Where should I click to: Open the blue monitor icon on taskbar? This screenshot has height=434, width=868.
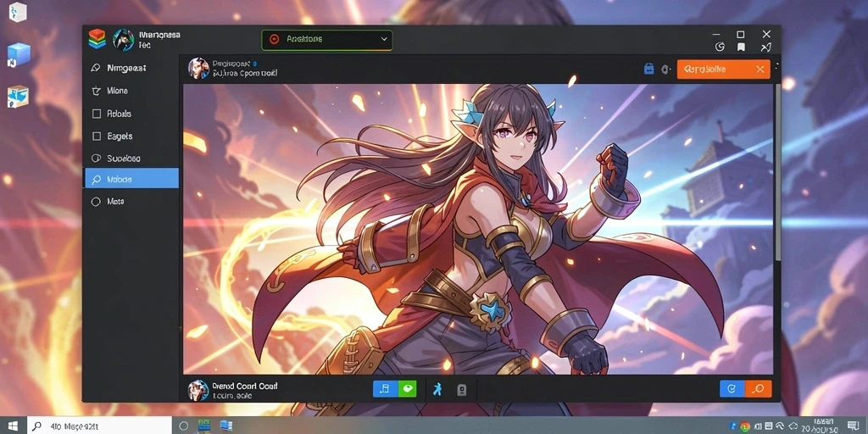pos(226,426)
